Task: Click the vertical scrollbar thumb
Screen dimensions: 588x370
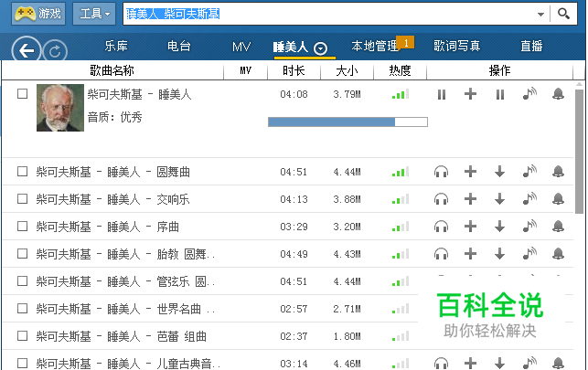Action: pyautogui.click(x=579, y=152)
